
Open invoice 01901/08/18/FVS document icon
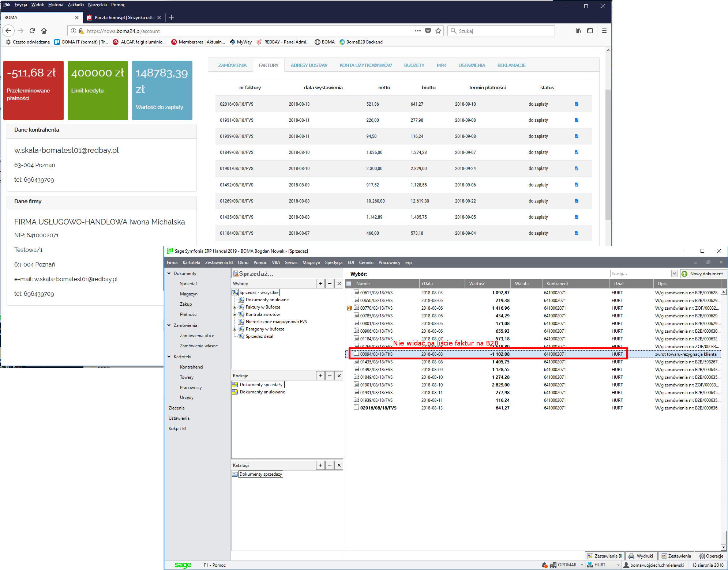577,169
